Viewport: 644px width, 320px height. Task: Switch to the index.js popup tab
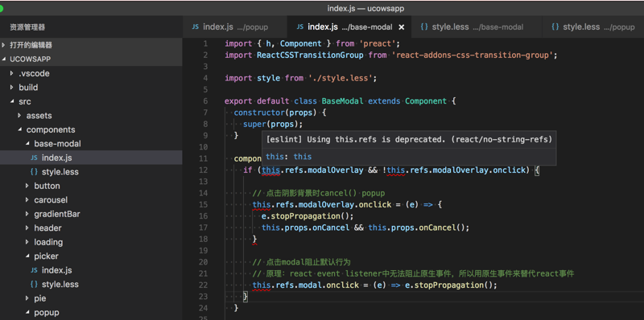[234, 27]
